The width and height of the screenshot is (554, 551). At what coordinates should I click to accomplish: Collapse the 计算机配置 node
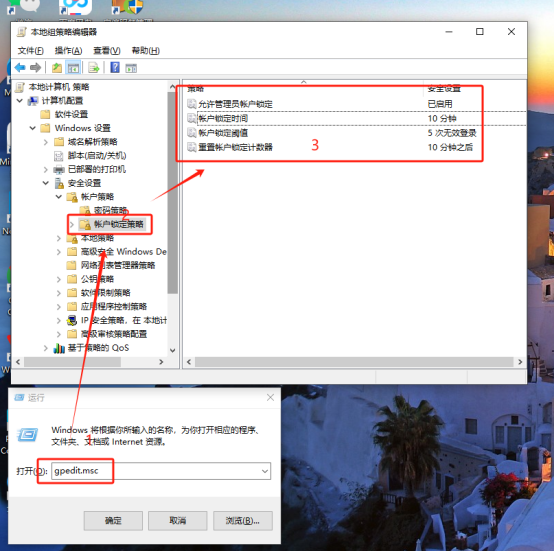pyautogui.click(x=20, y=101)
